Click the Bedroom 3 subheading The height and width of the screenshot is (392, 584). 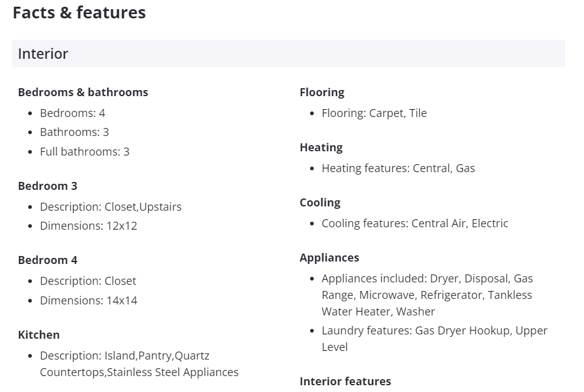(48, 186)
